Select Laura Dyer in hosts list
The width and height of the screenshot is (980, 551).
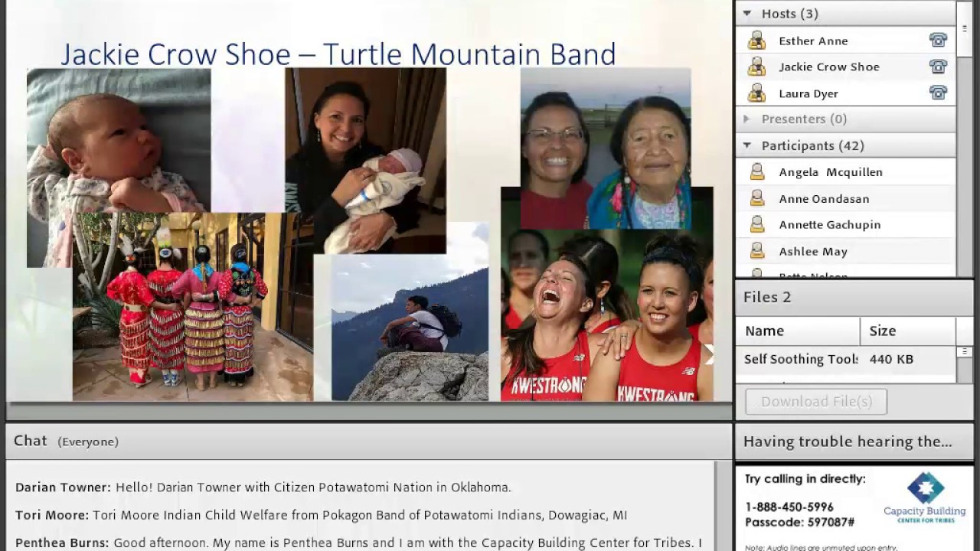[845, 93]
